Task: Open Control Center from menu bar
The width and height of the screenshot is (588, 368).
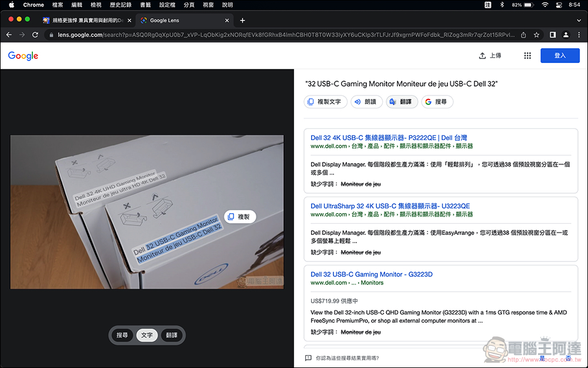Action: click(x=559, y=5)
